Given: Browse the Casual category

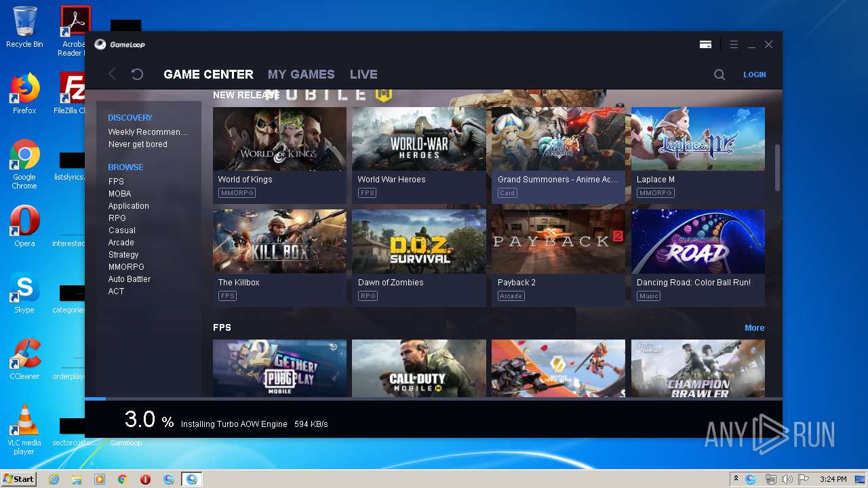Looking at the screenshot, I should 122,230.
